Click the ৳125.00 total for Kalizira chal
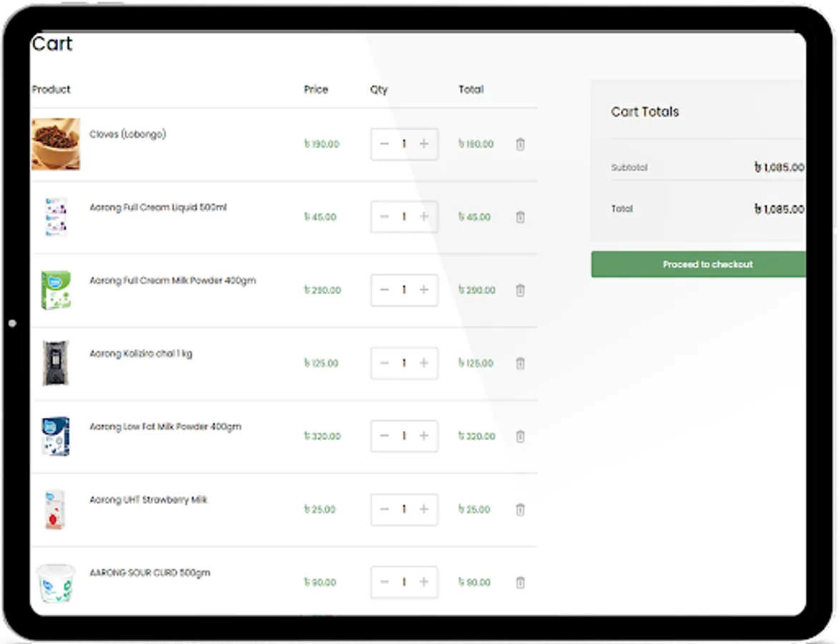Viewport: 839px width, 644px height. click(476, 363)
